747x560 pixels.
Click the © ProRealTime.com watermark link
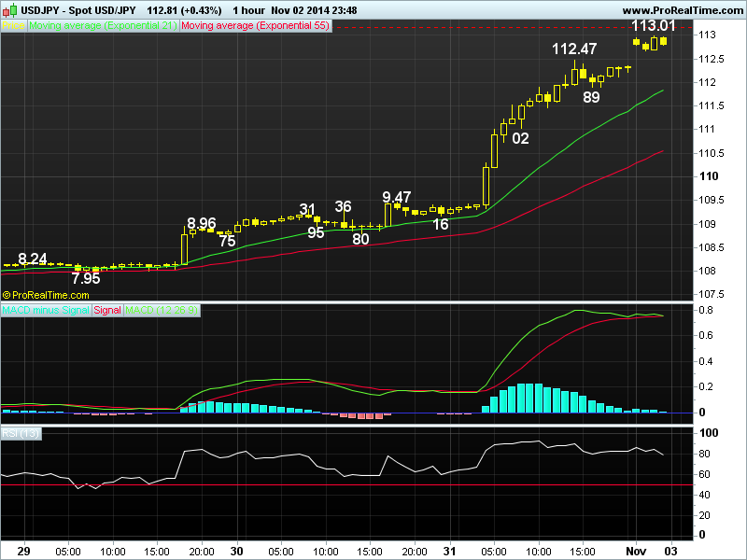coord(46,295)
